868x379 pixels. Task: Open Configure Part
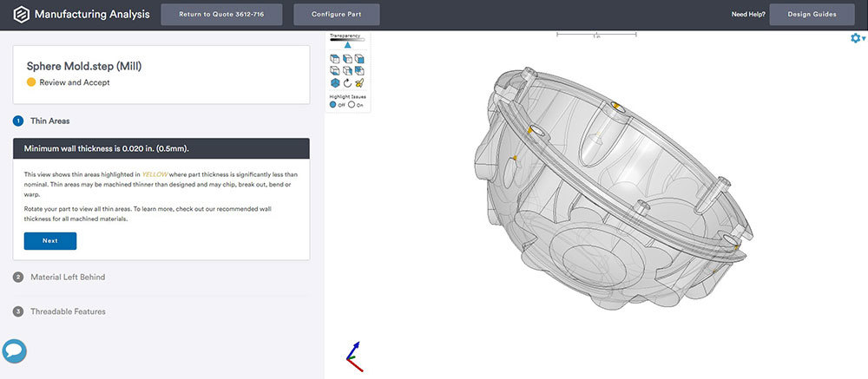337,14
